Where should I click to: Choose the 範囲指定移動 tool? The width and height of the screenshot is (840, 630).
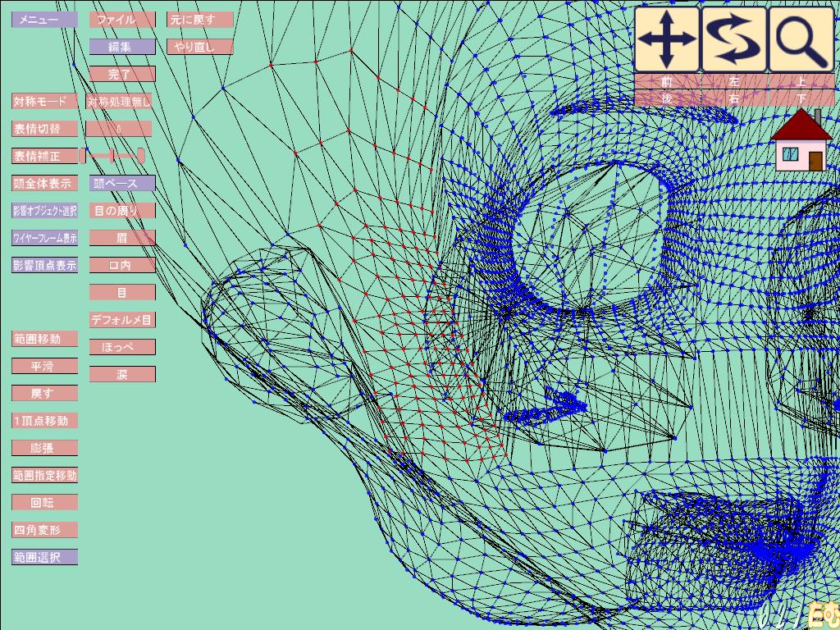tap(44, 475)
